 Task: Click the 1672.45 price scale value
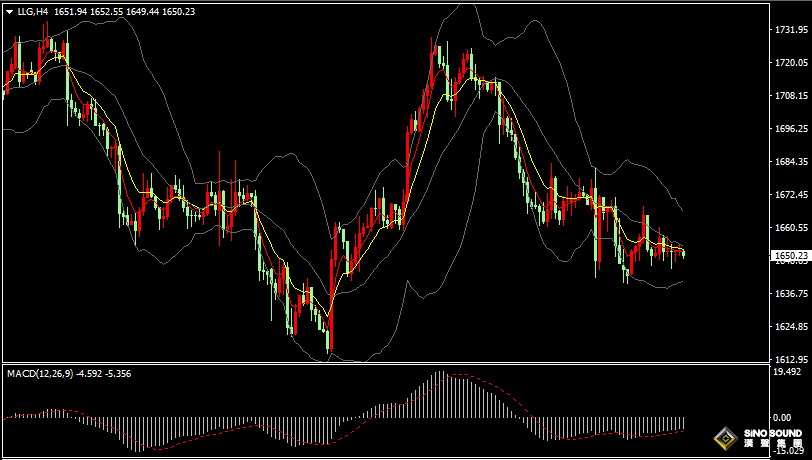point(791,194)
